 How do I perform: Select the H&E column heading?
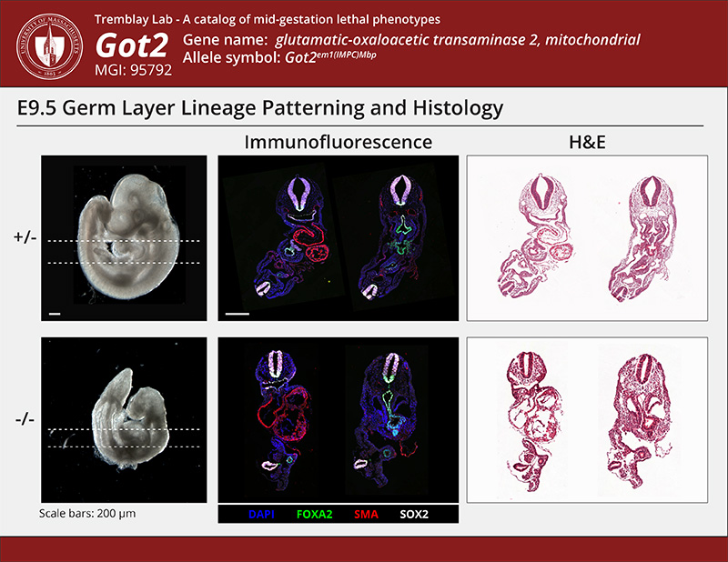(585, 142)
